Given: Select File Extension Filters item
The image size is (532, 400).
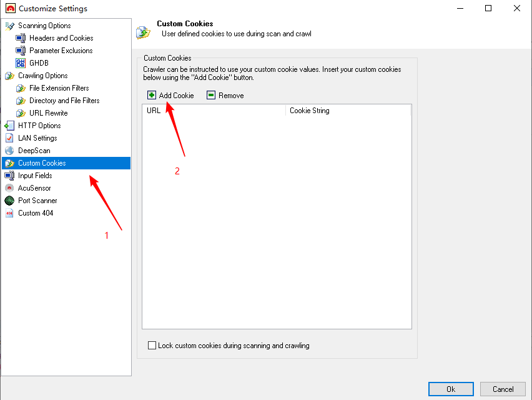Looking at the screenshot, I should [59, 88].
